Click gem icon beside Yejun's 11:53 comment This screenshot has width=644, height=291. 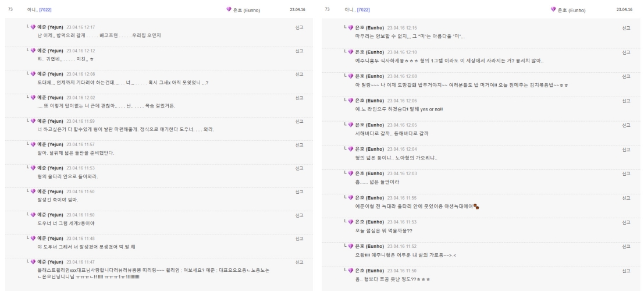coord(33,168)
